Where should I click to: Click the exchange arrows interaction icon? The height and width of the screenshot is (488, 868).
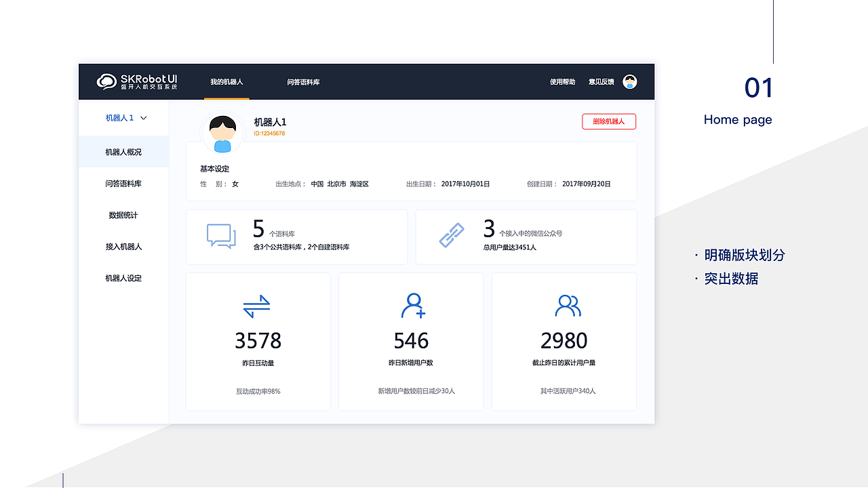[x=257, y=306]
